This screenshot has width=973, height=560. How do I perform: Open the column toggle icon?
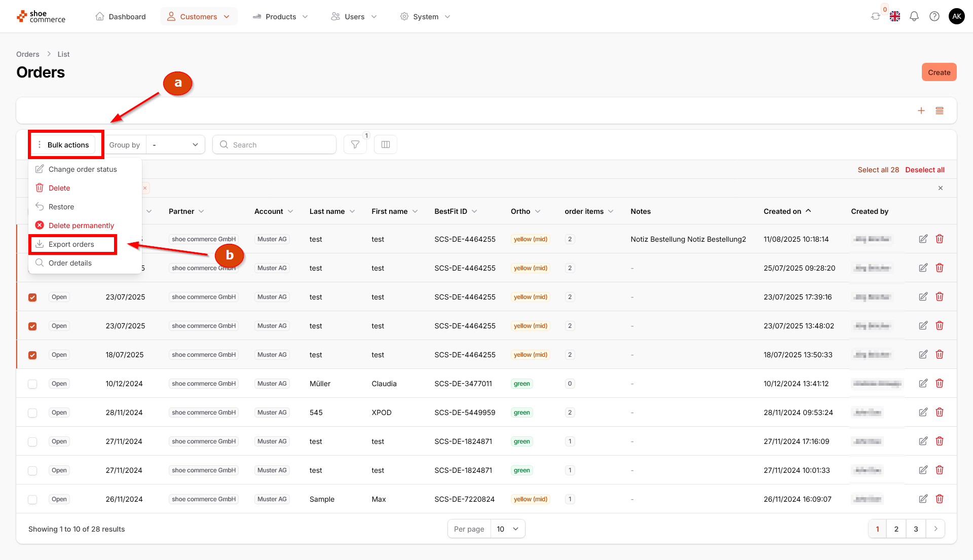tap(385, 145)
